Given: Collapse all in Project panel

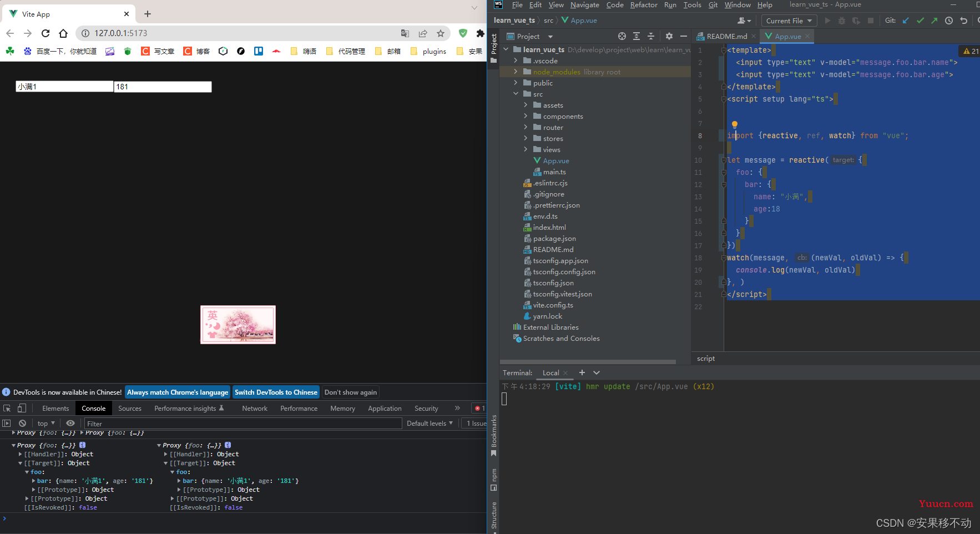Looking at the screenshot, I should [651, 36].
